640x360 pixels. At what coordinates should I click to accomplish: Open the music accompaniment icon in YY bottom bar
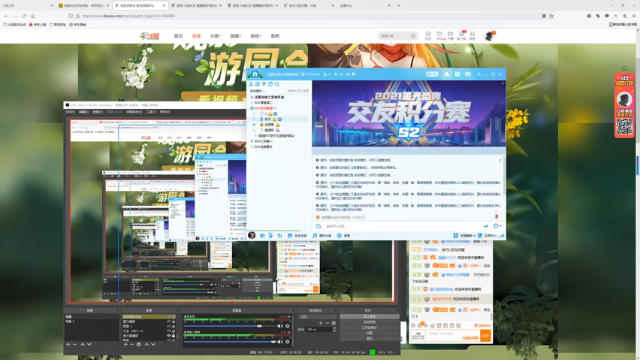tap(315, 236)
